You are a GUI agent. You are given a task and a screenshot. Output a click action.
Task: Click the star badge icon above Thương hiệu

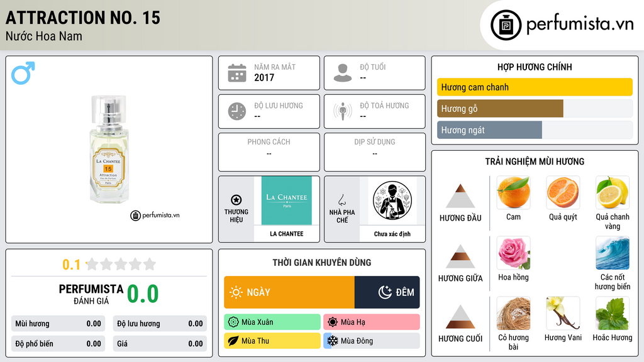(x=236, y=200)
